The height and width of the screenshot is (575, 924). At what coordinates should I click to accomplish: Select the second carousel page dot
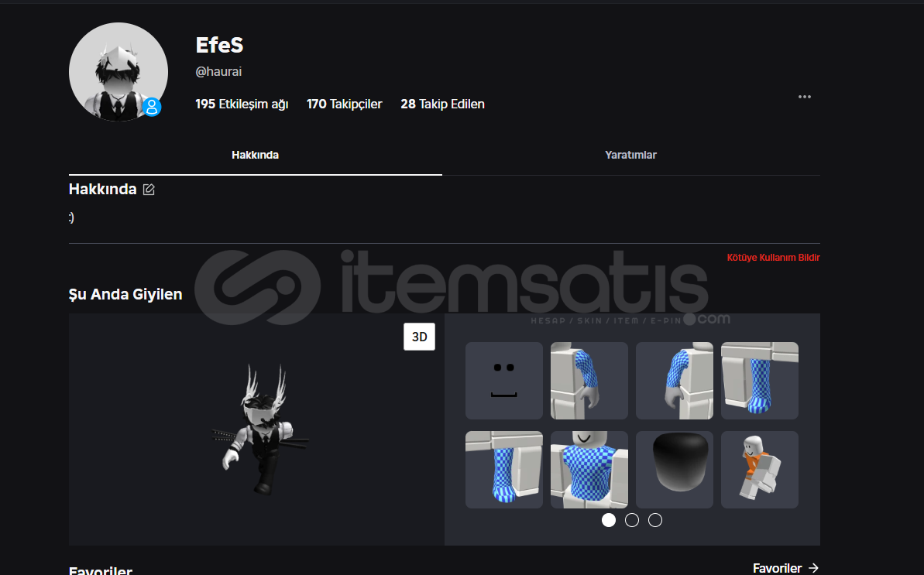[632, 520]
